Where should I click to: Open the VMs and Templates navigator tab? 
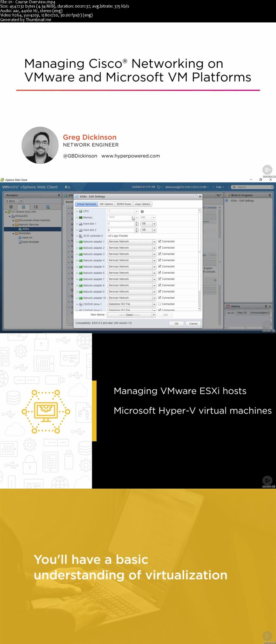point(23,207)
